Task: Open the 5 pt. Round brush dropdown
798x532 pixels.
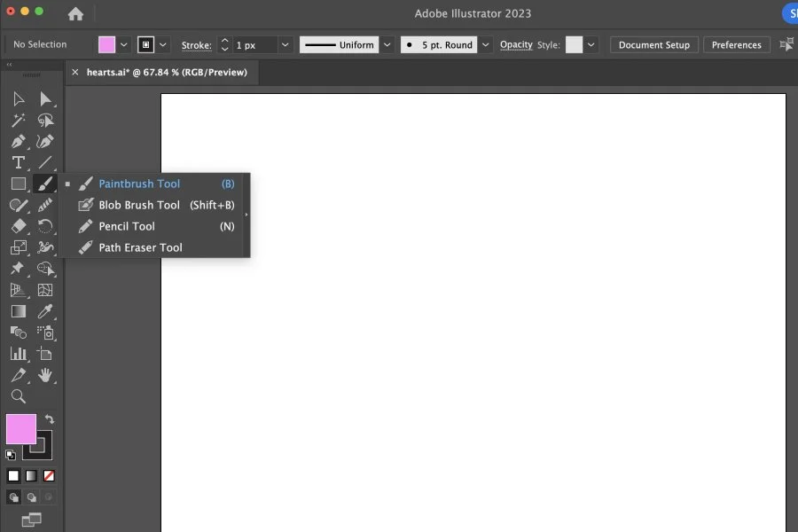Action: point(486,45)
